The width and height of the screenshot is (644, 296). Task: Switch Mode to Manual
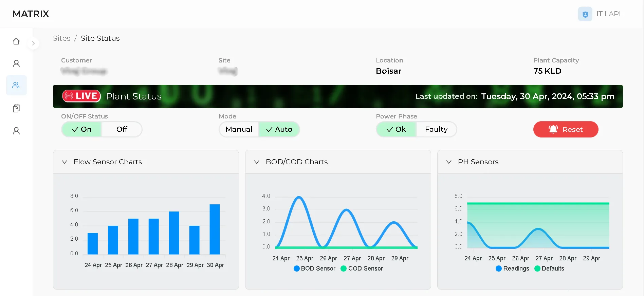click(239, 129)
